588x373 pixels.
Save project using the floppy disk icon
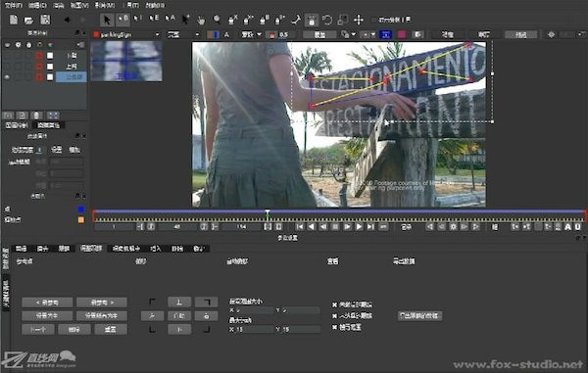coord(45,20)
